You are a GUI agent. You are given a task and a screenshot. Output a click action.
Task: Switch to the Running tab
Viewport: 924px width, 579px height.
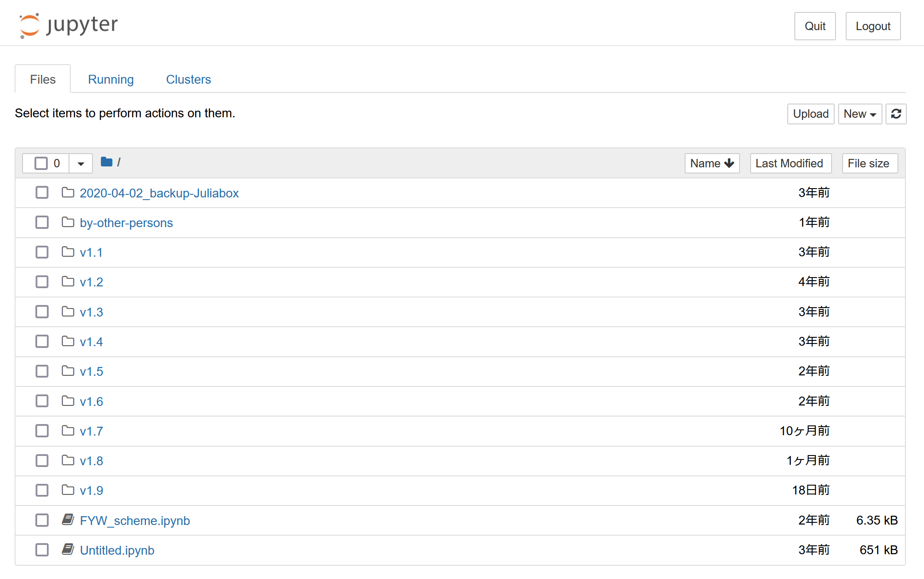point(111,79)
